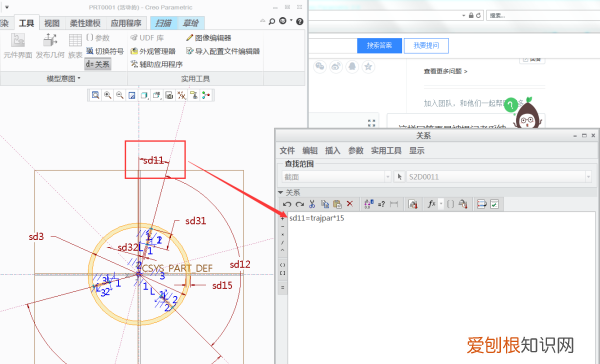Open the 文件 menu in Relations dialog
This screenshot has width=600, height=364.
(287, 150)
